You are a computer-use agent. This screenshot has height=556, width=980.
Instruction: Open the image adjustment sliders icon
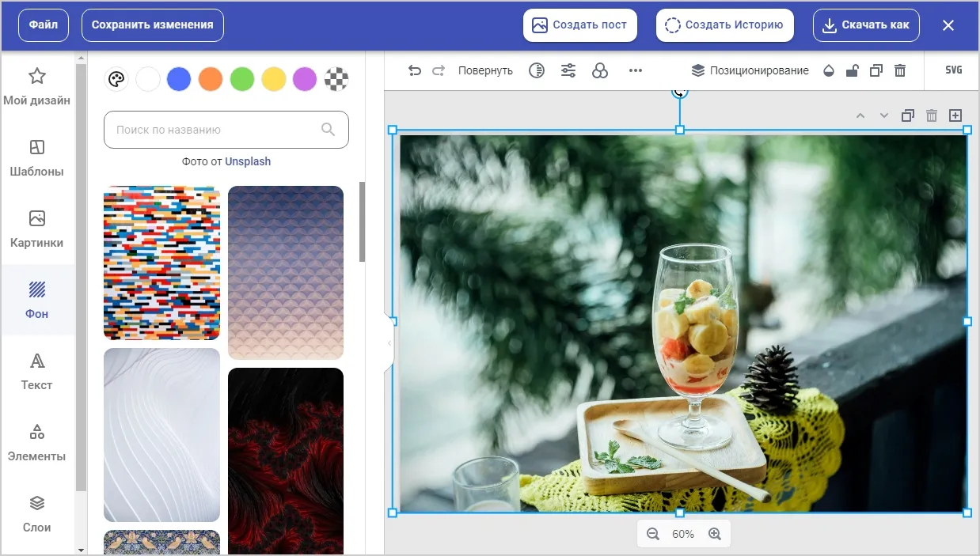click(568, 70)
